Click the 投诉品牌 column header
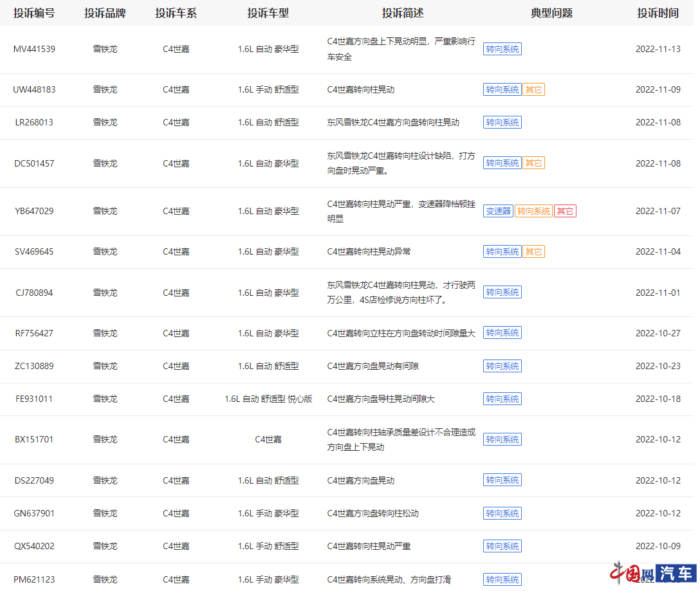Viewport: 700px width, 591px height. [106, 13]
